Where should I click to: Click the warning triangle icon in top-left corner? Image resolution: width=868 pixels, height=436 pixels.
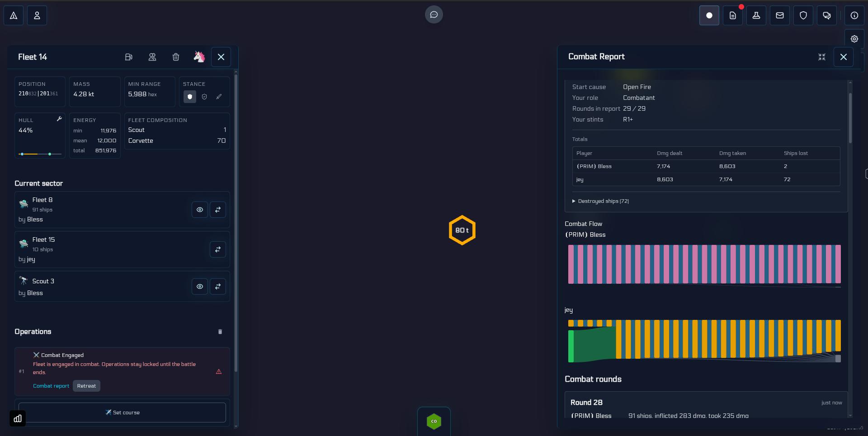[x=14, y=15]
